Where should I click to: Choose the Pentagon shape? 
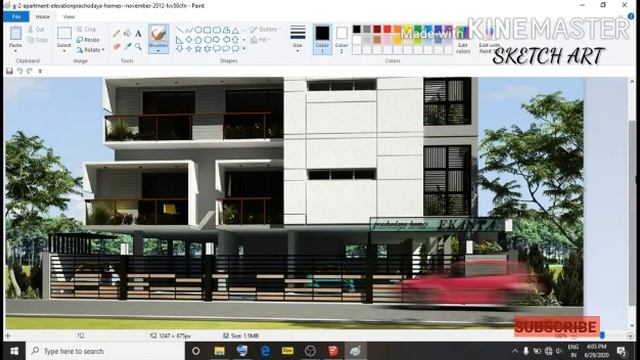coord(198,40)
